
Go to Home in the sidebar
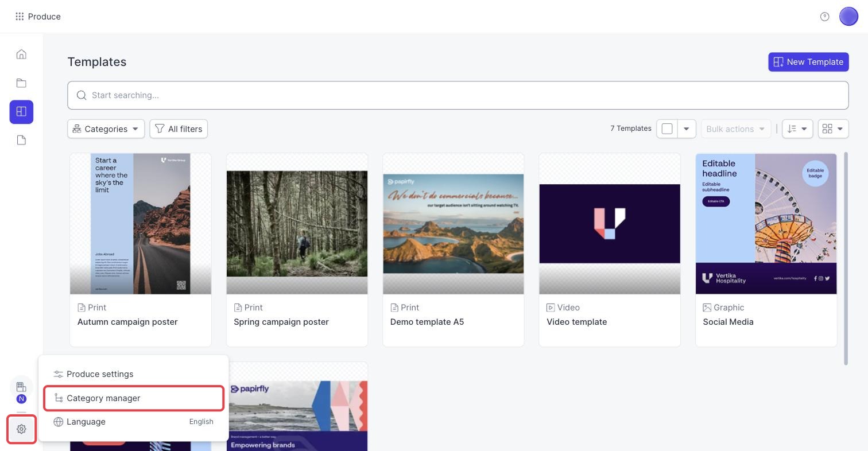point(21,55)
